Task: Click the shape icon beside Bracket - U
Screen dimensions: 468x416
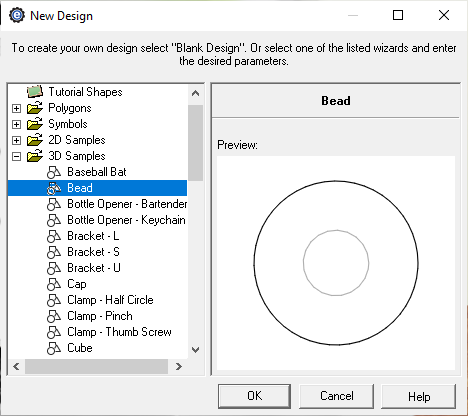Action: [54, 268]
